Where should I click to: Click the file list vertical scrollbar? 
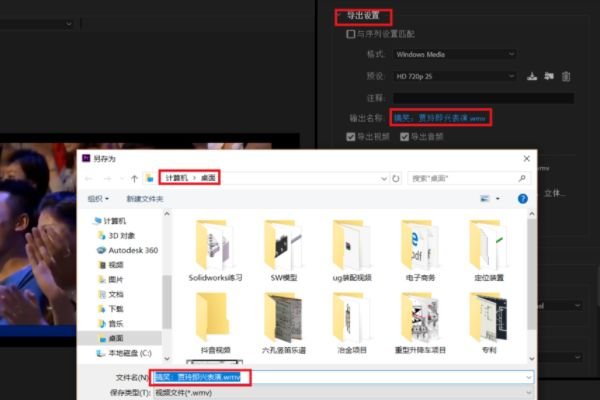532,274
